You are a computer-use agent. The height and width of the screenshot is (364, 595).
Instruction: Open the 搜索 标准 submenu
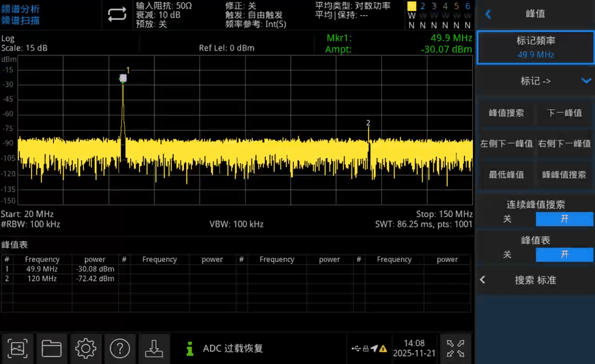click(x=535, y=280)
